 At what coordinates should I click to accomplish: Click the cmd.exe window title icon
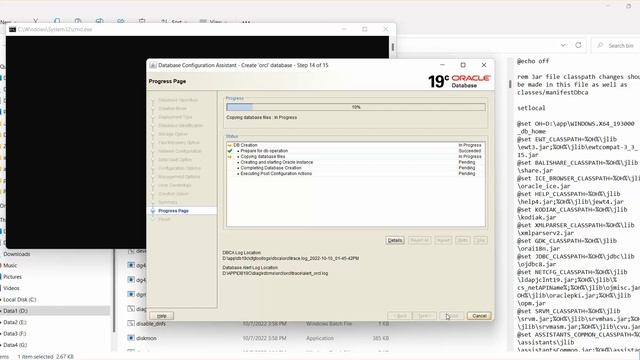tap(12, 29)
